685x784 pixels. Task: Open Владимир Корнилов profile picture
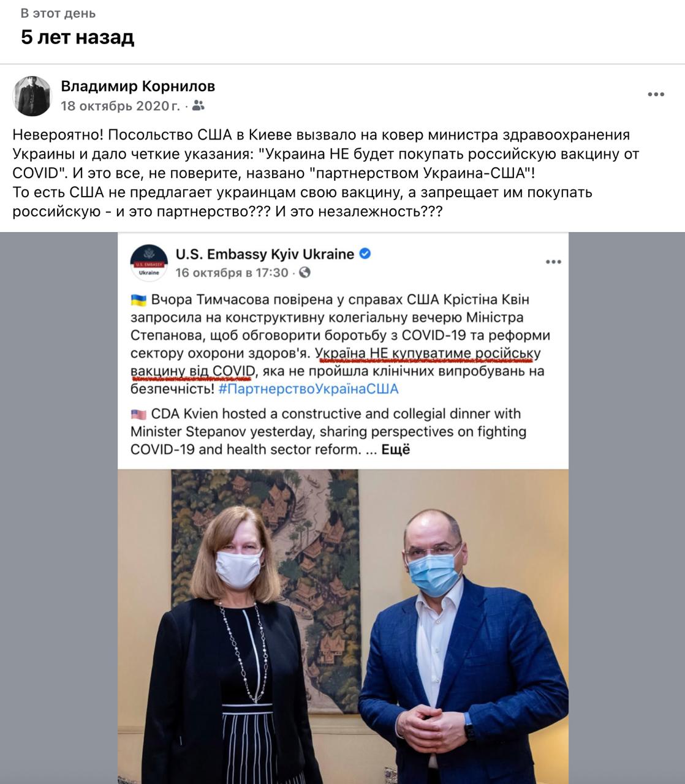(32, 96)
